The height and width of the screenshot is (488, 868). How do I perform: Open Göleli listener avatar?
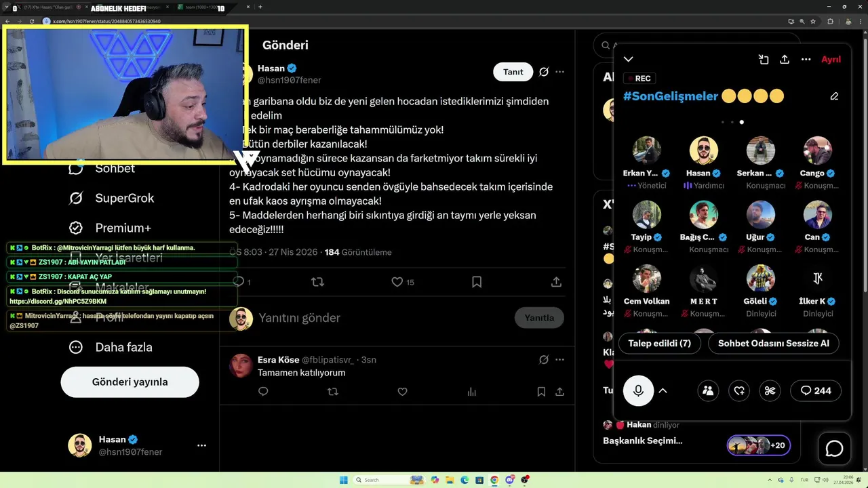click(x=761, y=278)
